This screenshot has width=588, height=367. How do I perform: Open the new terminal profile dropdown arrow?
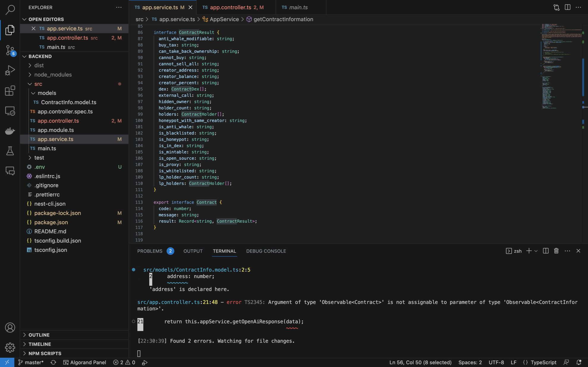pyautogui.click(x=536, y=251)
